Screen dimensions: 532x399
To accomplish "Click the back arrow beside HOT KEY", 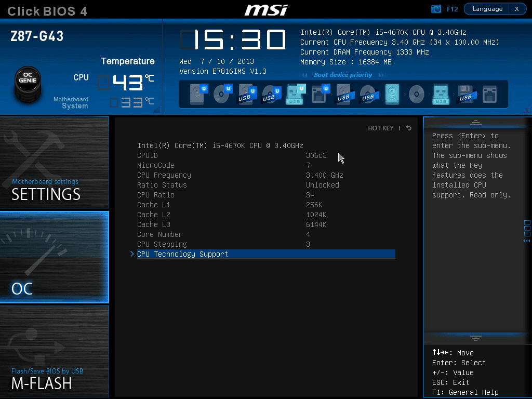I will pos(409,128).
